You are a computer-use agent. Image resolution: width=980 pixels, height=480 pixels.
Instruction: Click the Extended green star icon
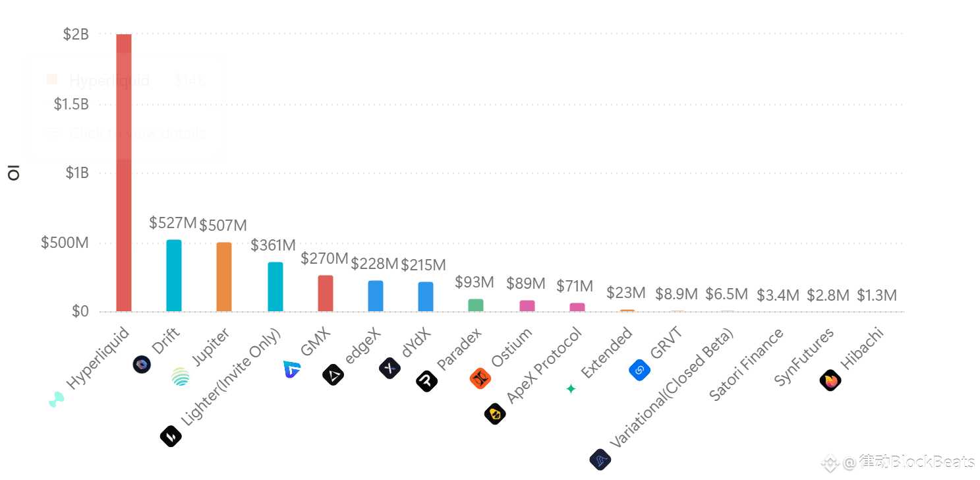tap(571, 389)
